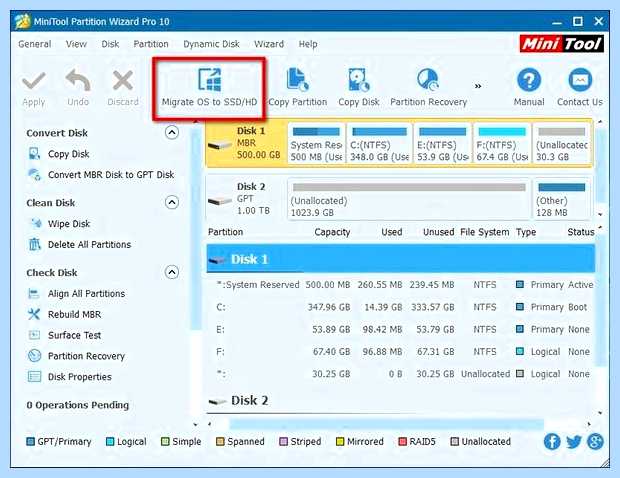This screenshot has height=478, width=620.
Task: Open the Partition menu
Action: (x=151, y=44)
